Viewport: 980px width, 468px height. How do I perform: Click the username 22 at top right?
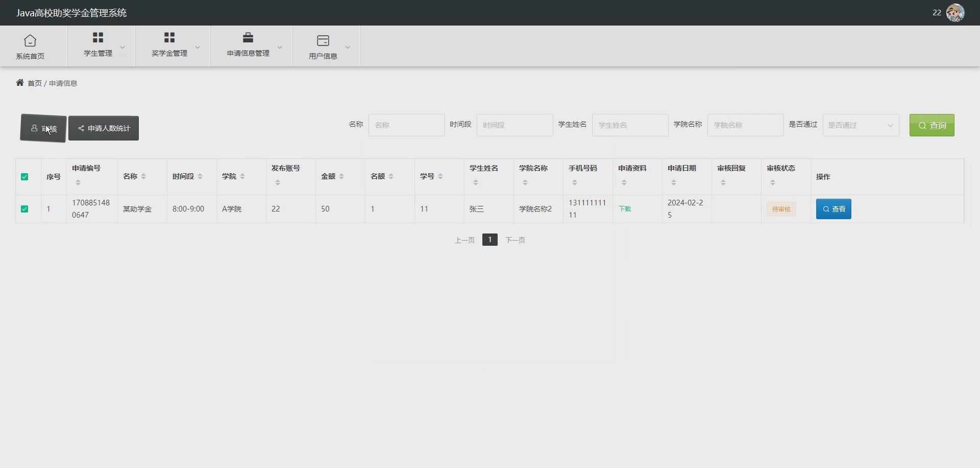pyautogui.click(x=937, y=13)
